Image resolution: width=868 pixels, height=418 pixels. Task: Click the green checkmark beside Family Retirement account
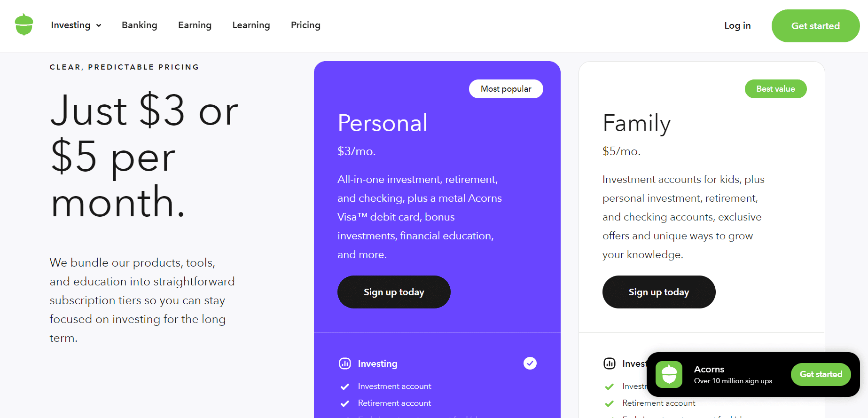610,403
